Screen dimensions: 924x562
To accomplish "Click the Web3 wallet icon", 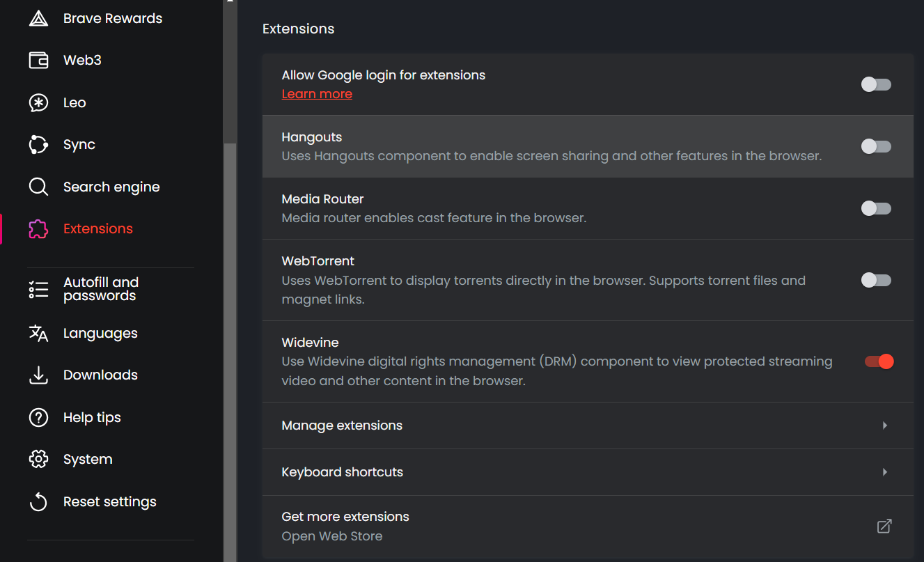I will (x=38, y=61).
